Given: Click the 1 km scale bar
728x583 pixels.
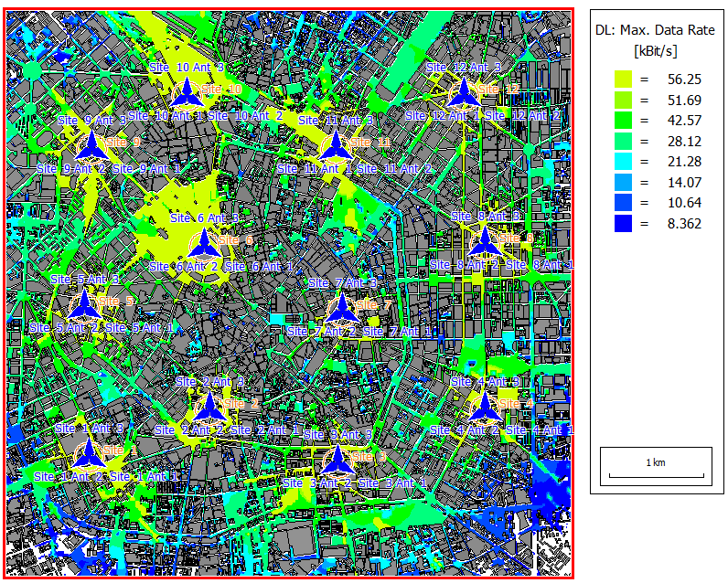Looking at the screenshot, I should (x=655, y=472).
